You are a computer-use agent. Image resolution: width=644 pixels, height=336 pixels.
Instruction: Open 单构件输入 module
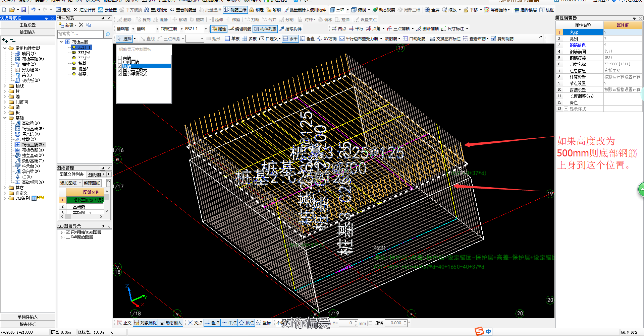[28, 317]
